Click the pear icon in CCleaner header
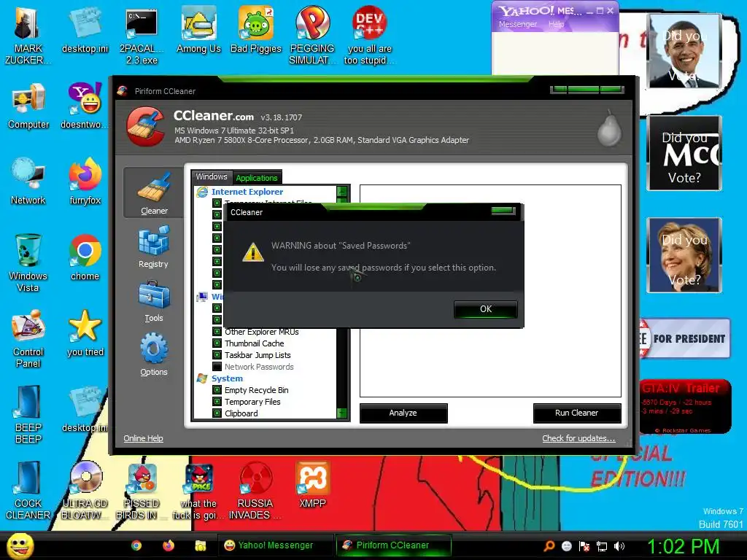 tap(609, 128)
